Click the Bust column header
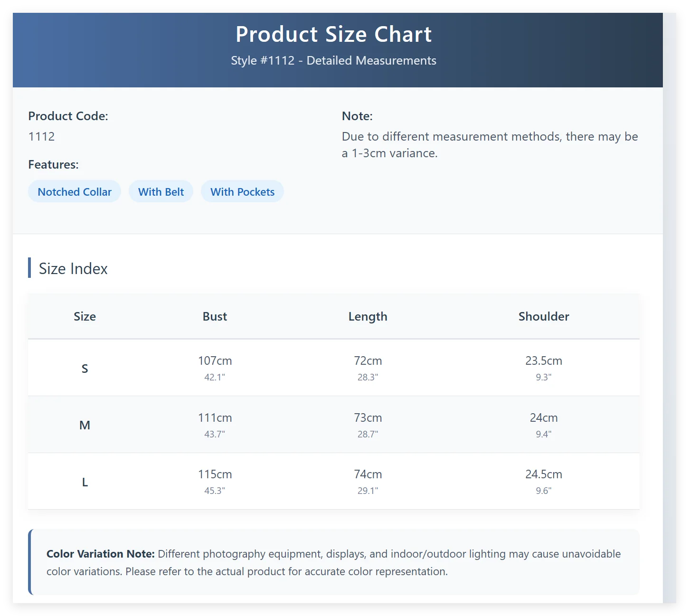The height and width of the screenshot is (616, 689). pyautogui.click(x=215, y=316)
